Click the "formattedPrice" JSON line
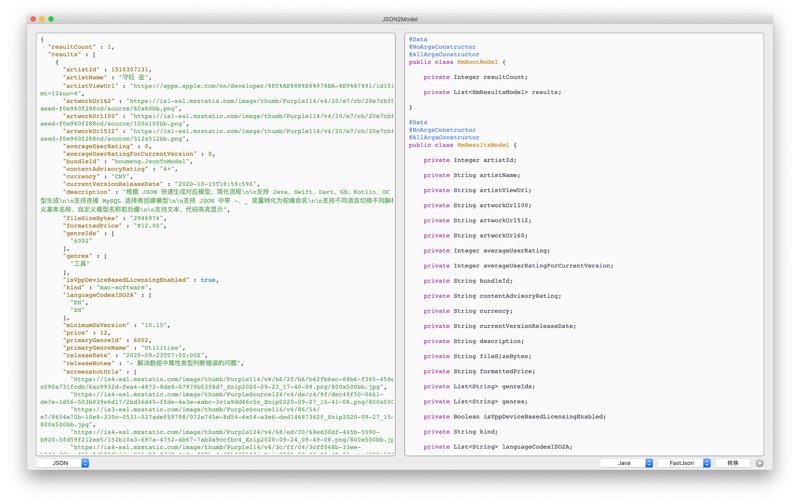 (114, 226)
